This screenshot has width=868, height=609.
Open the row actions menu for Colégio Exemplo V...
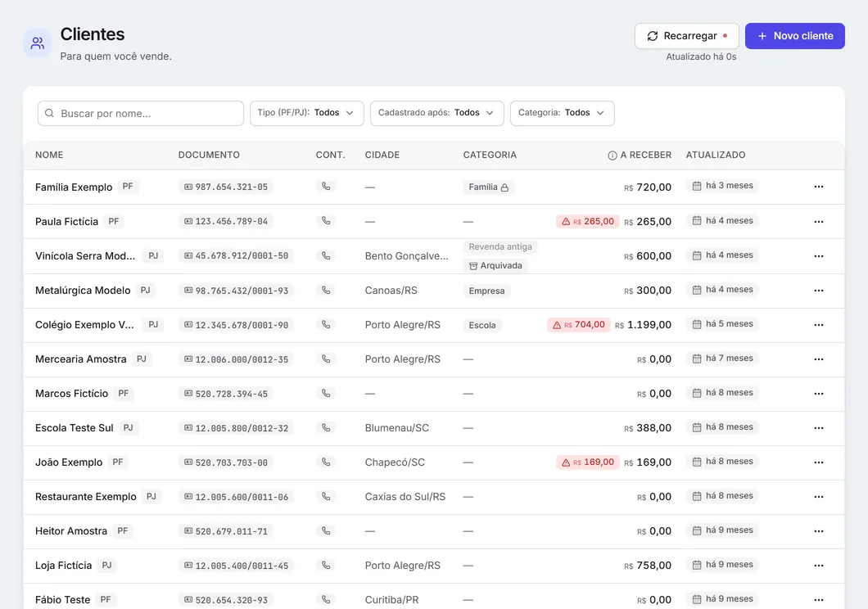point(819,325)
